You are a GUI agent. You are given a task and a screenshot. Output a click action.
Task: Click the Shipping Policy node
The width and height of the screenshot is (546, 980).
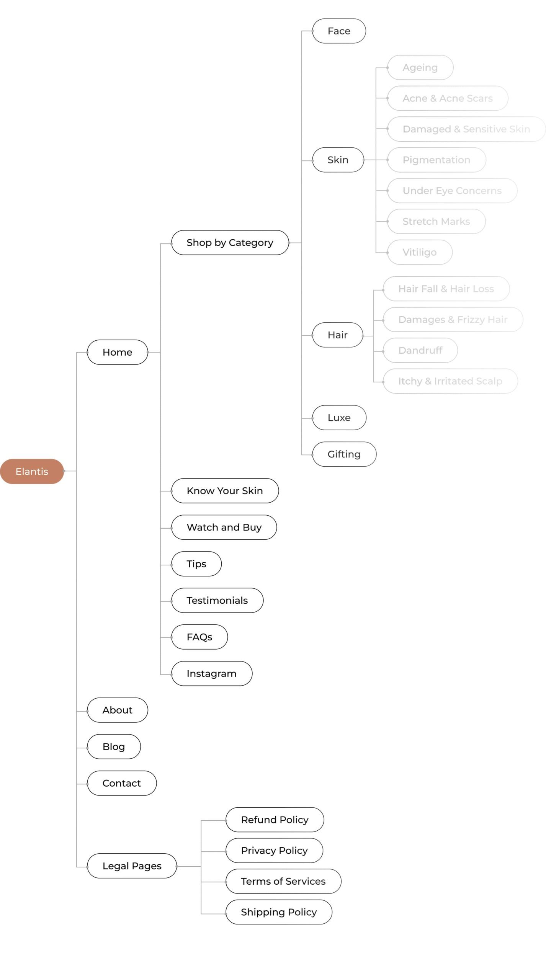click(x=279, y=912)
